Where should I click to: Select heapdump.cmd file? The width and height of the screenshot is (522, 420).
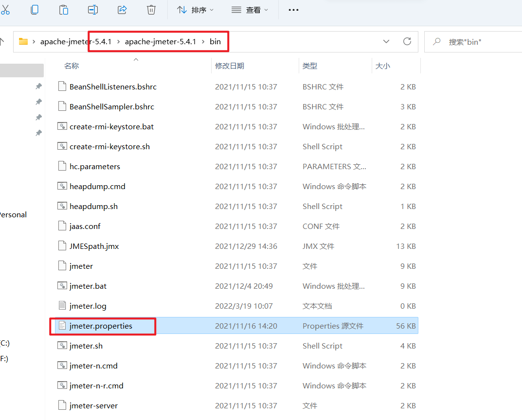98,187
